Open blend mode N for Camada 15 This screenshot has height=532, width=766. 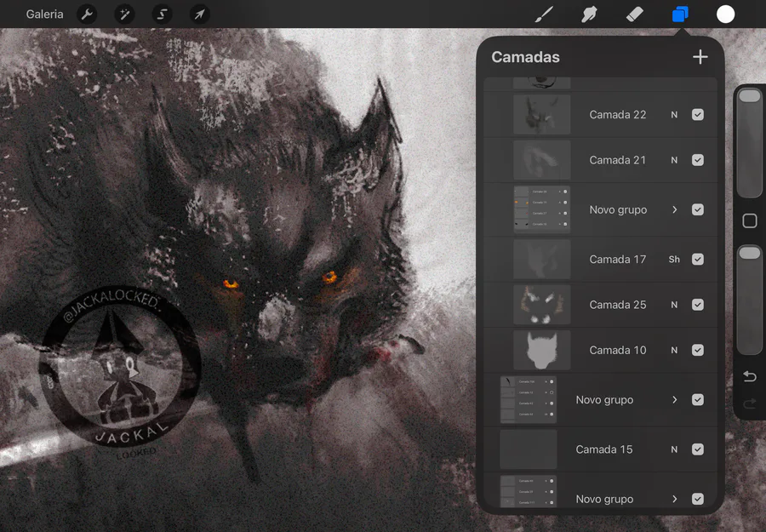tap(674, 449)
